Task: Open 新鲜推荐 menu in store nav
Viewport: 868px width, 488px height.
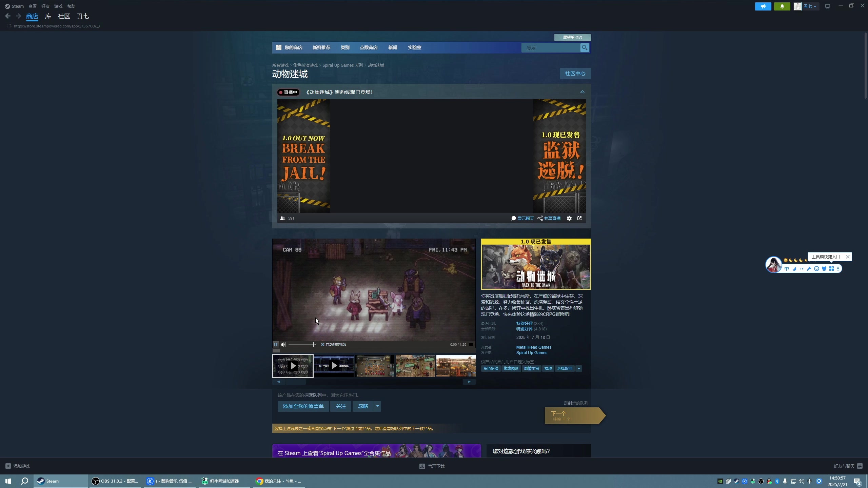Action: [x=321, y=47]
